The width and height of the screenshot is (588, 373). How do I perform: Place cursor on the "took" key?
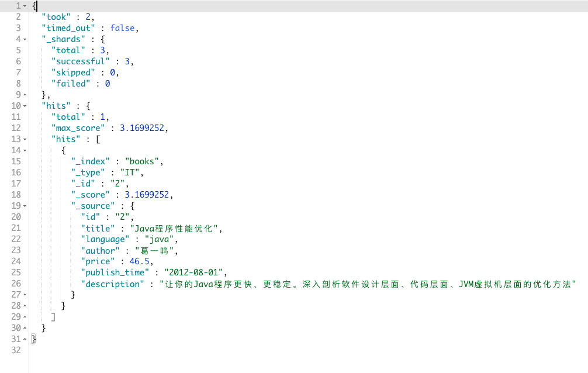(56, 17)
